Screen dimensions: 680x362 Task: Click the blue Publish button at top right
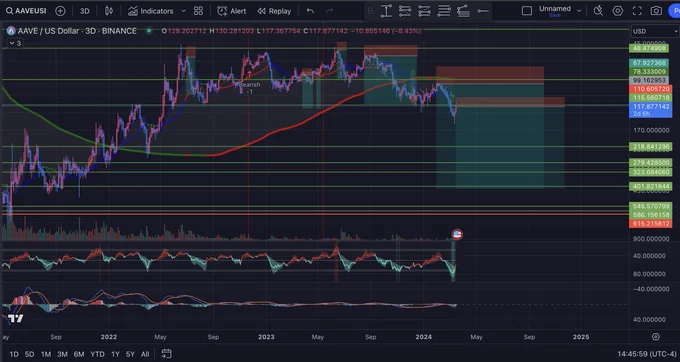pos(674,11)
